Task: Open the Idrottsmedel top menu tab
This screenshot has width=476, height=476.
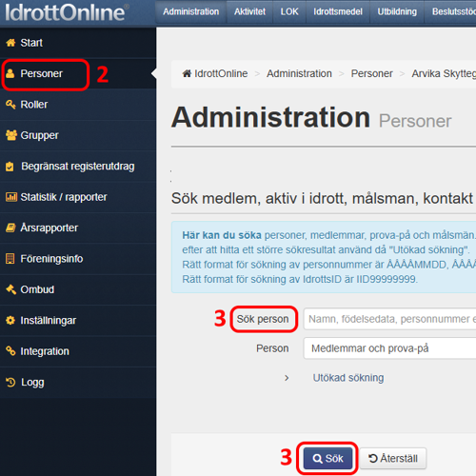Action: click(338, 11)
